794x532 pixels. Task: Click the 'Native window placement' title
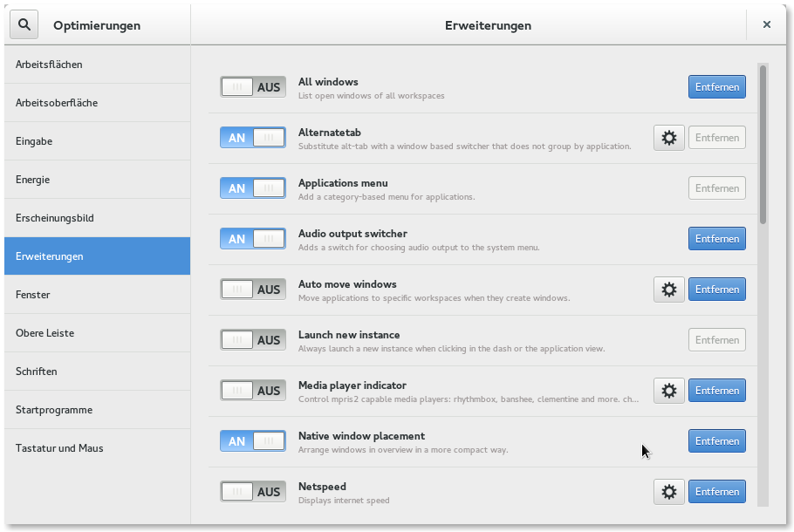click(361, 436)
